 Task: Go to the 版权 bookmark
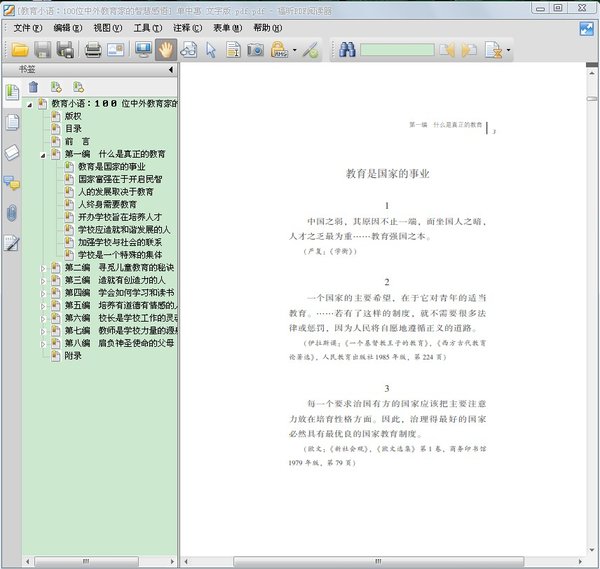(73, 116)
